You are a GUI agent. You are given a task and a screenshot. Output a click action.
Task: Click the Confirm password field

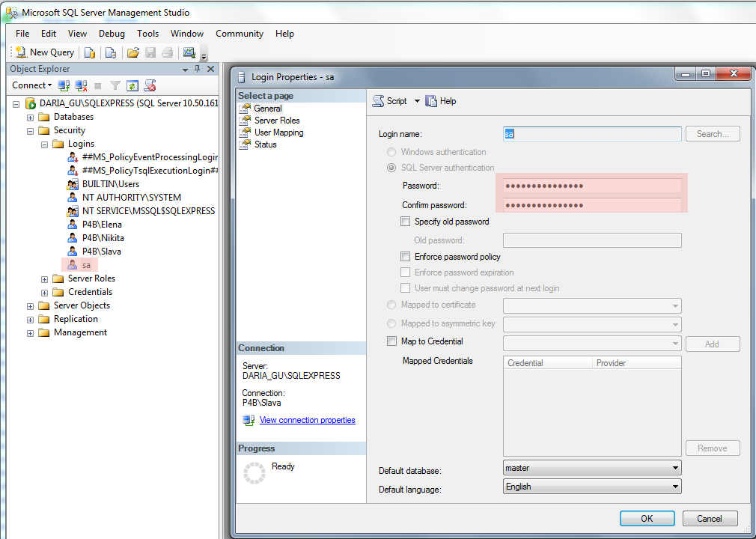tap(592, 205)
